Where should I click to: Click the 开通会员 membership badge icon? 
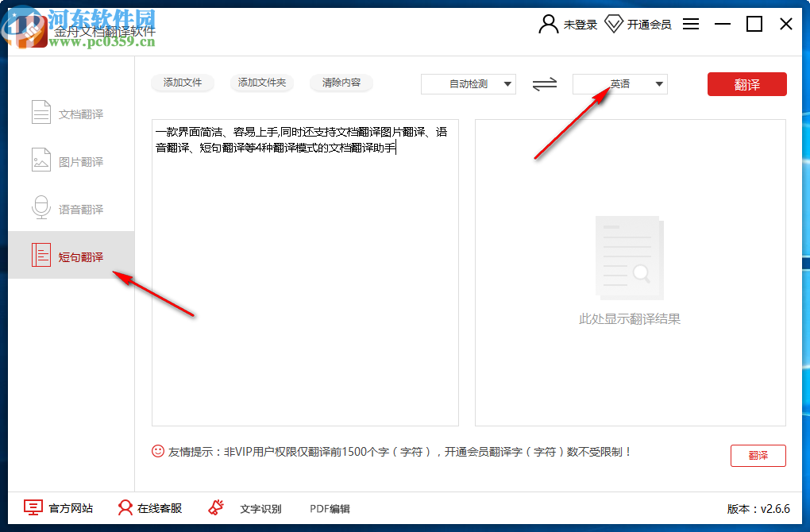point(614,24)
